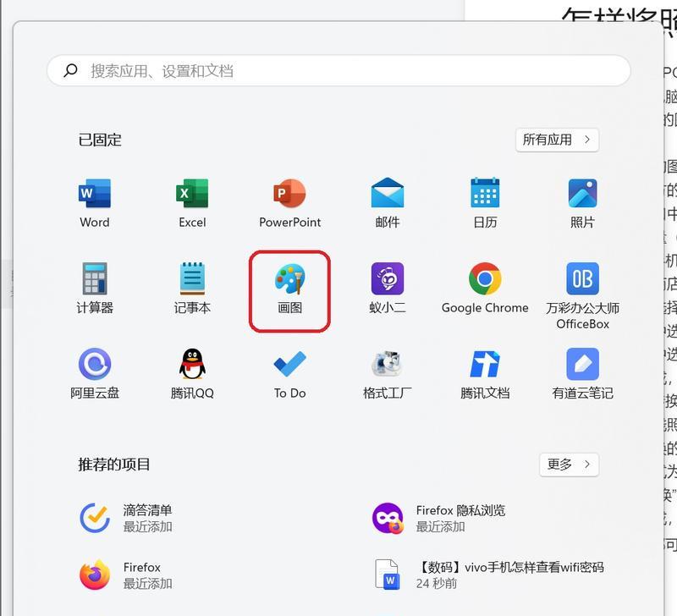The image size is (677, 616).
Task: Click the search magnifier icon
Action: [x=70, y=70]
